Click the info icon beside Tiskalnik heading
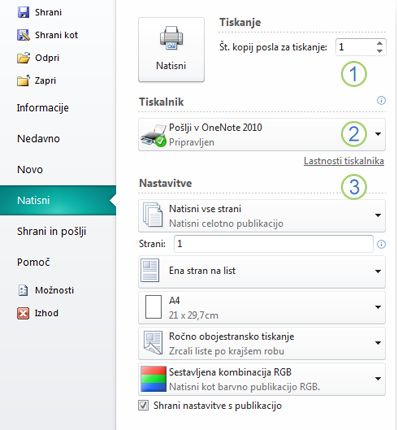The image size is (398, 430). [x=381, y=100]
